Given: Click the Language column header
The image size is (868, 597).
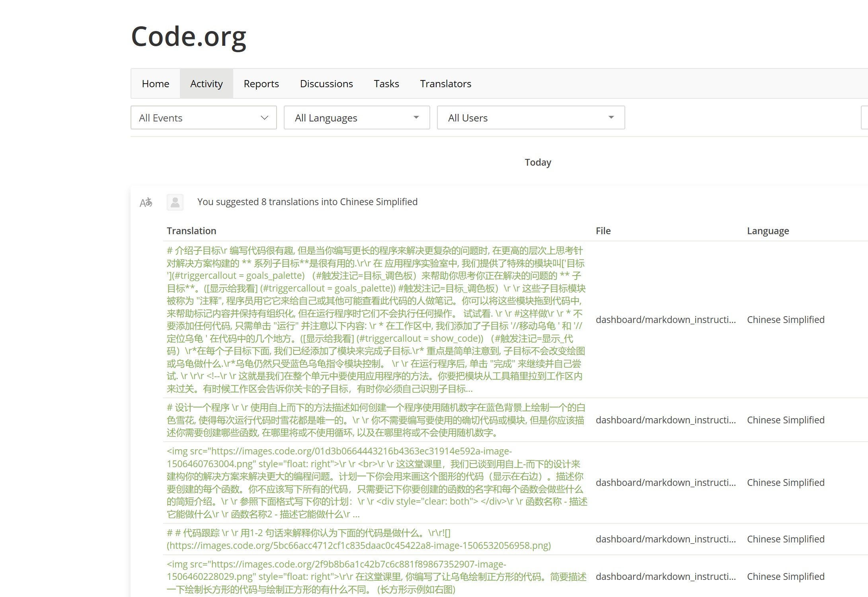Looking at the screenshot, I should pos(767,231).
